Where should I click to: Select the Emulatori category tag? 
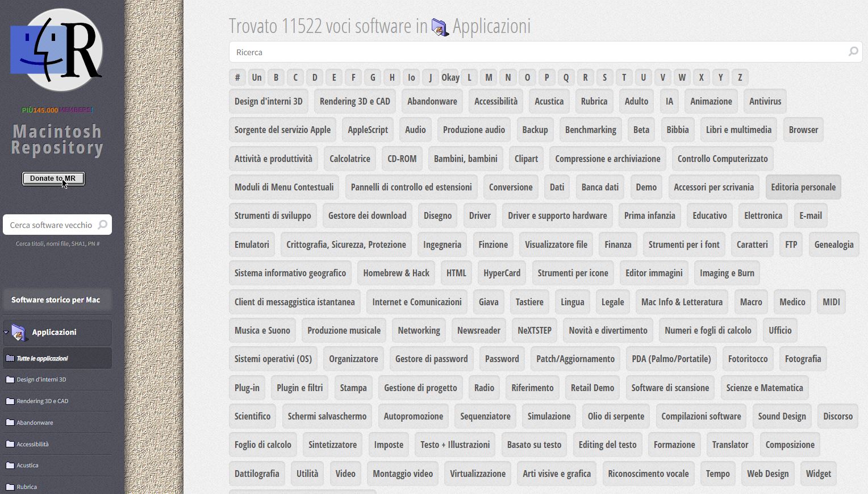coord(252,244)
